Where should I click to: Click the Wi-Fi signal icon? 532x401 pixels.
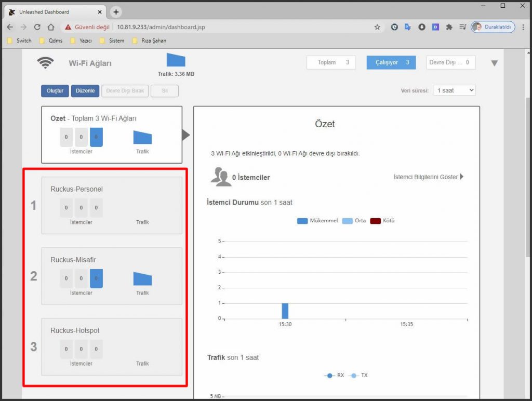click(x=46, y=63)
